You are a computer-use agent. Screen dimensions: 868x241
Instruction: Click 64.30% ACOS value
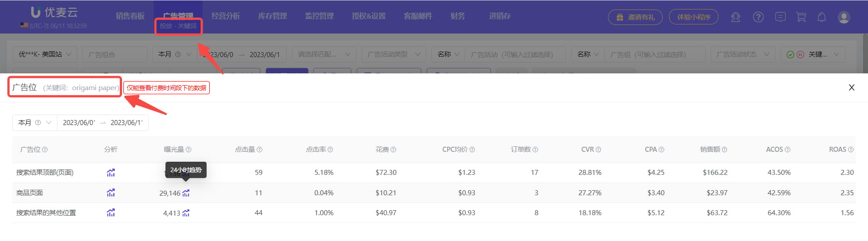click(779, 213)
